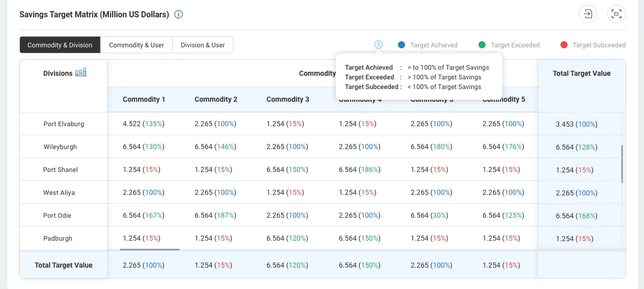The height and width of the screenshot is (289, 644).
Task: Click the Commodity 1 column header
Action: pyautogui.click(x=144, y=99)
